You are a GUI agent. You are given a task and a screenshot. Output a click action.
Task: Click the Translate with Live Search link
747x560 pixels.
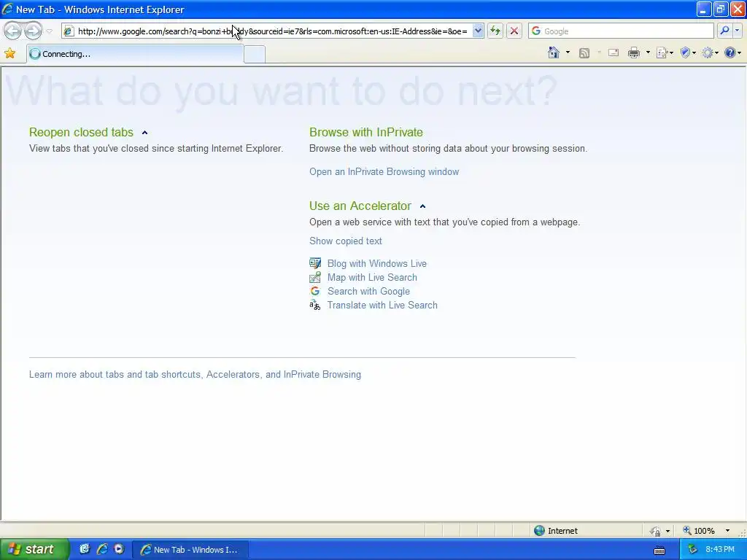382,306
